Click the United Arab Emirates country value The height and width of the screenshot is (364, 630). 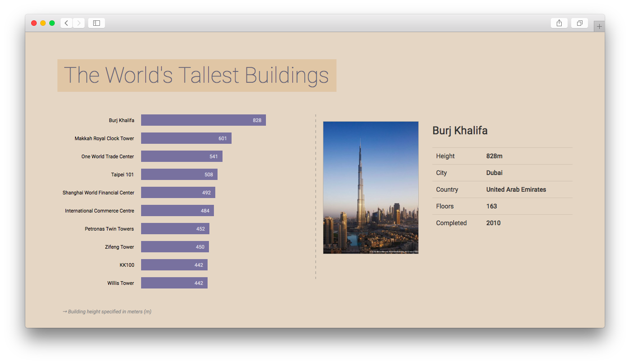(x=516, y=189)
